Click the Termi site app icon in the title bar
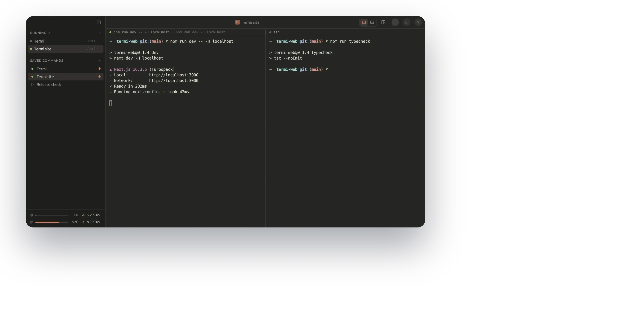 [237, 22]
